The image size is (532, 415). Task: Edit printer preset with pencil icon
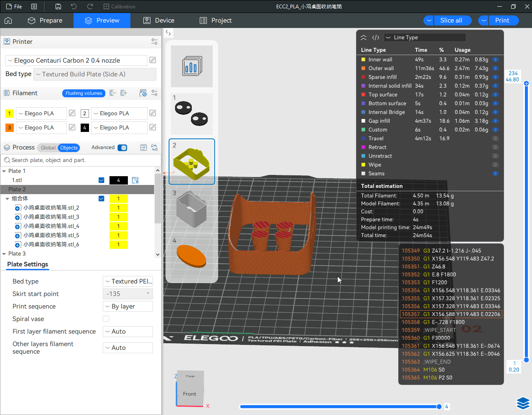tap(153, 60)
